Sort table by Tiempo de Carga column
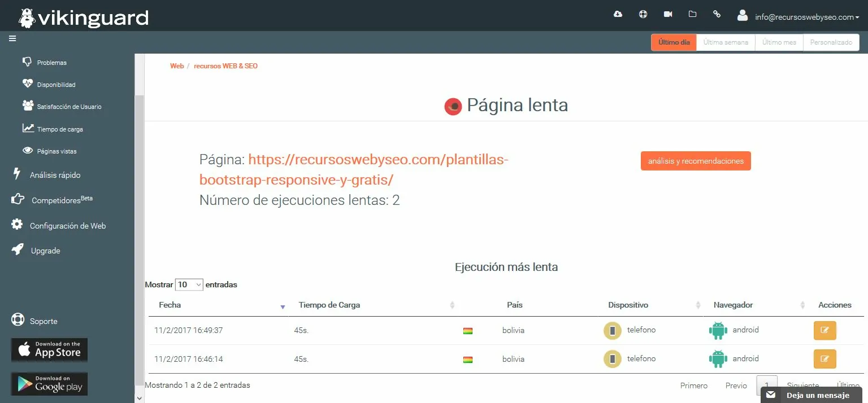The height and width of the screenshot is (403, 868). tap(374, 305)
